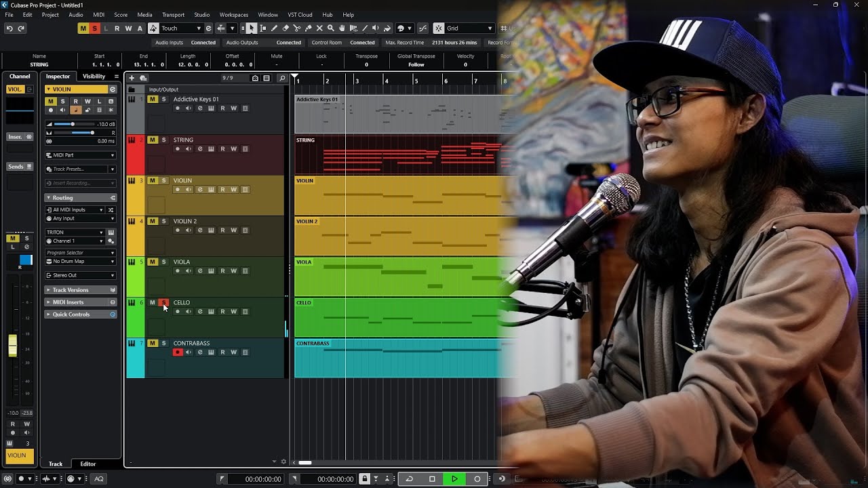Switch to the Visibility tab
Image resolution: width=868 pixels, height=488 pixels.
pyautogui.click(x=94, y=77)
